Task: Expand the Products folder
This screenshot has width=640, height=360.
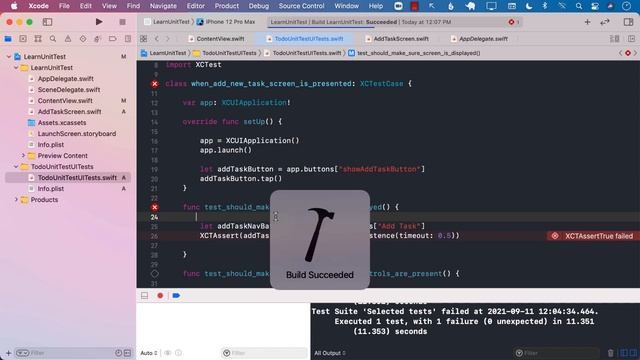Action: coord(16,200)
